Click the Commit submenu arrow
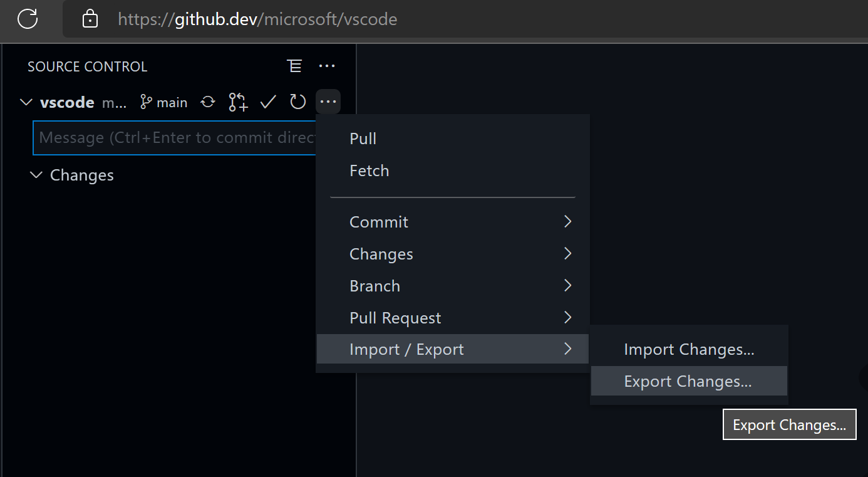The height and width of the screenshot is (477, 868). click(x=567, y=221)
